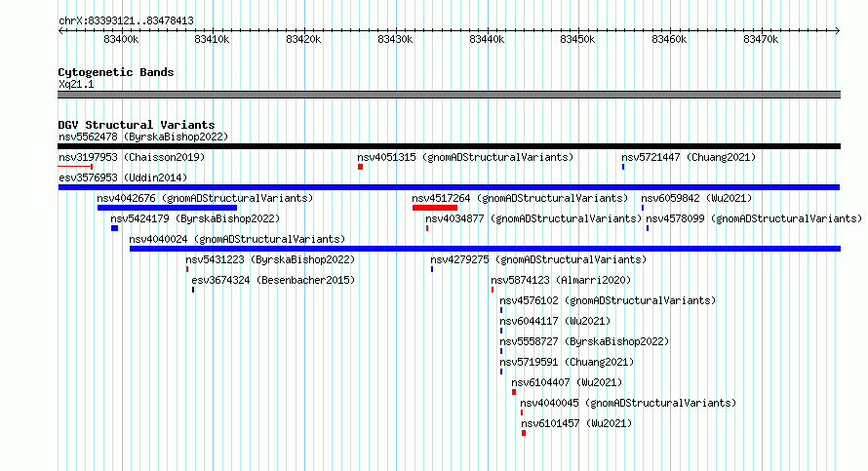Click the 83460k ruler tick label

pos(669,39)
